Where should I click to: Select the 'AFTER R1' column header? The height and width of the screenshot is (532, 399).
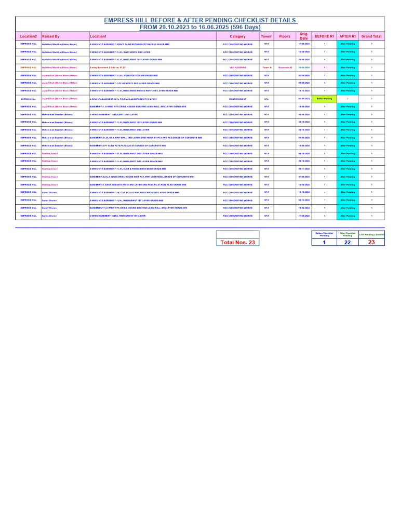348,36
